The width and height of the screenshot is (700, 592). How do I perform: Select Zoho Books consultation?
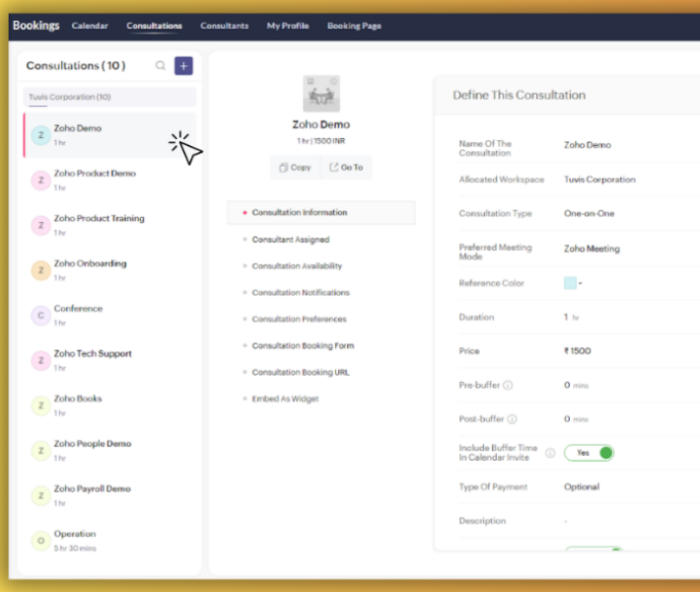pyautogui.click(x=109, y=406)
